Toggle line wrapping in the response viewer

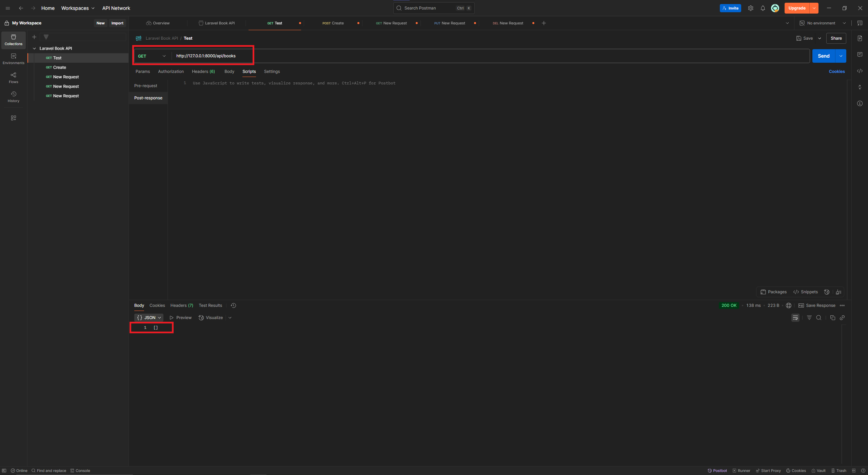795,318
